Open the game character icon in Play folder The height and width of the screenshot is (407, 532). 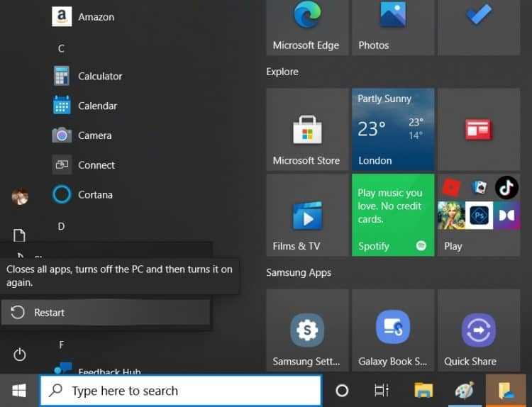pyautogui.click(x=451, y=215)
